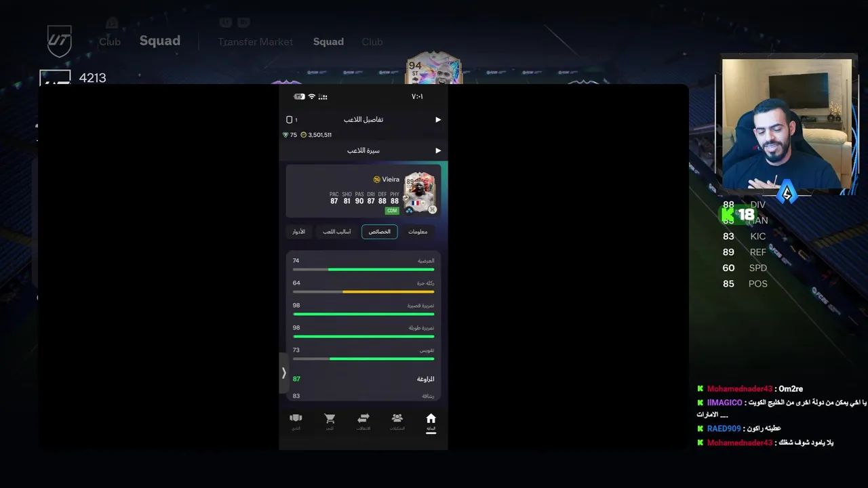Click the تمريرة قصيرة stat bar at 98
The image size is (868, 488).
[x=363, y=314]
